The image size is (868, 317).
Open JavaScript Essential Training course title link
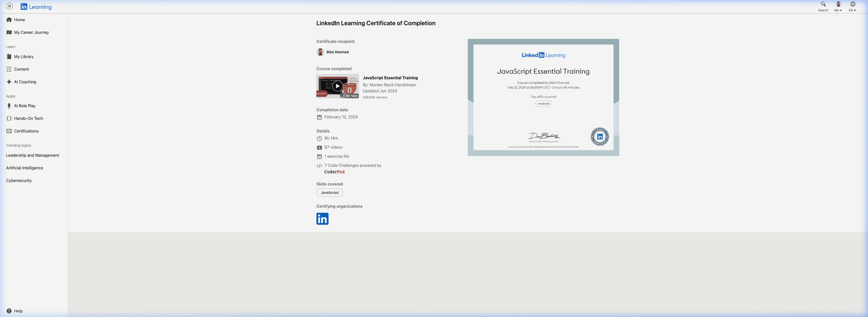click(390, 78)
